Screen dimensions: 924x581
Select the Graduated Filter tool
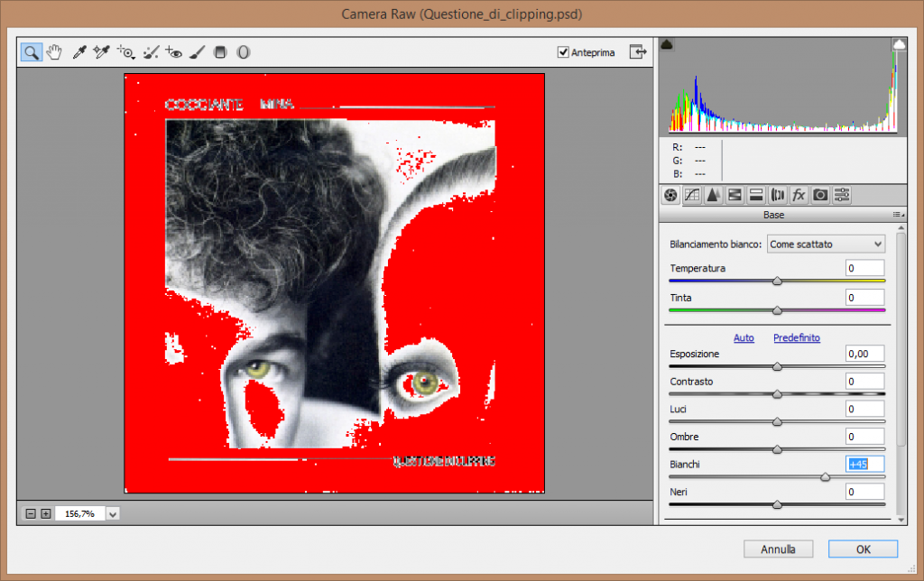(220, 52)
